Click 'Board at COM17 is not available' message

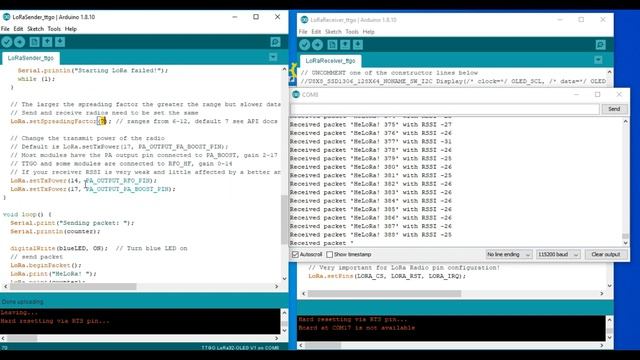coord(357,328)
